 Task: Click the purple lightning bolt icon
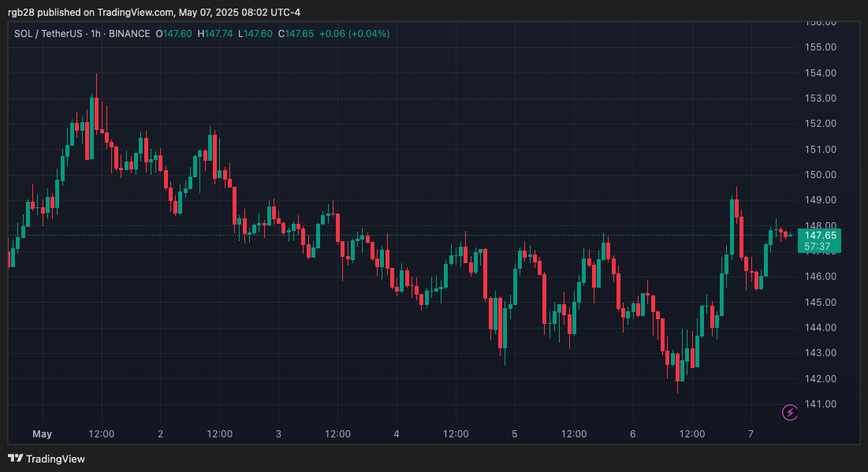(x=790, y=412)
